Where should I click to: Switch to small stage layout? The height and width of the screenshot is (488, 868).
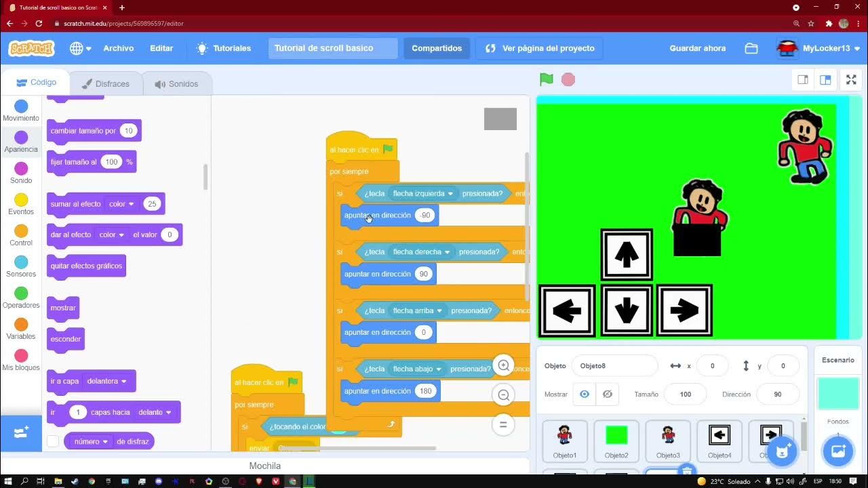(803, 80)
